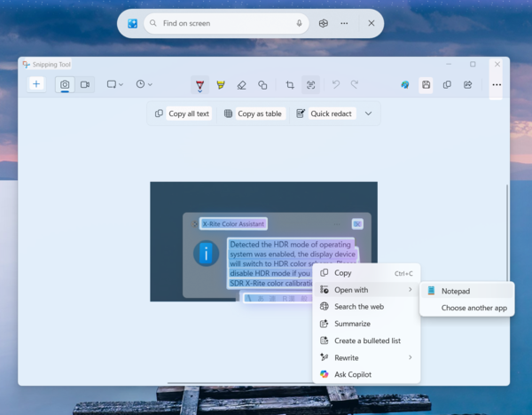Click the Click to Do logo icon
This screenshot has width=532, height=415.
point(132,23)
